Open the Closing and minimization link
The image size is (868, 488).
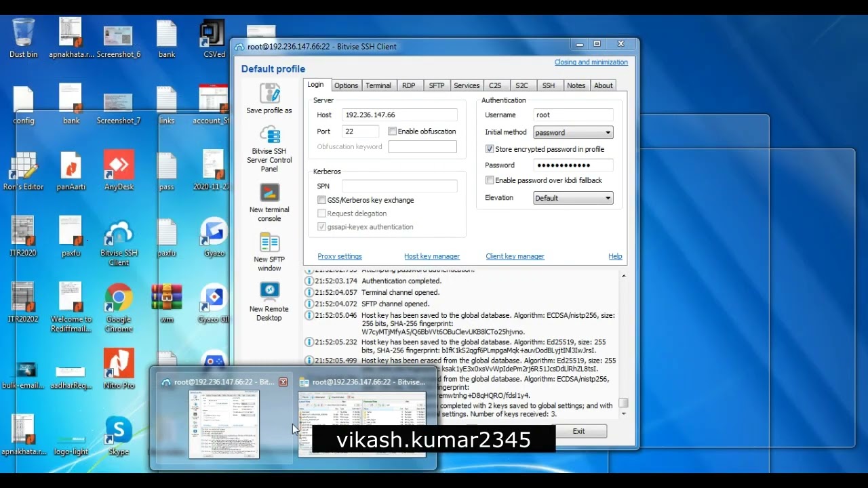tap(591, 62)
